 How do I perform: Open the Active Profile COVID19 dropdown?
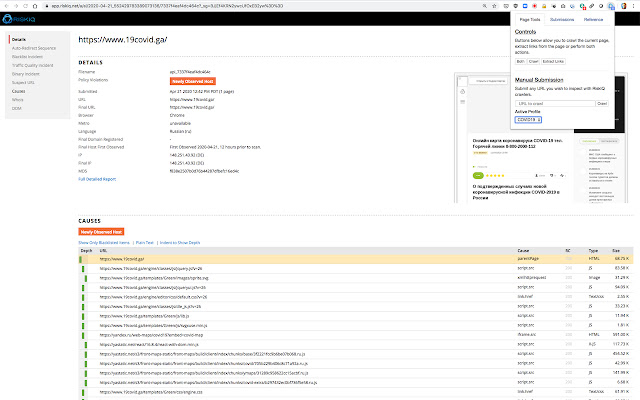coord(527,118)
